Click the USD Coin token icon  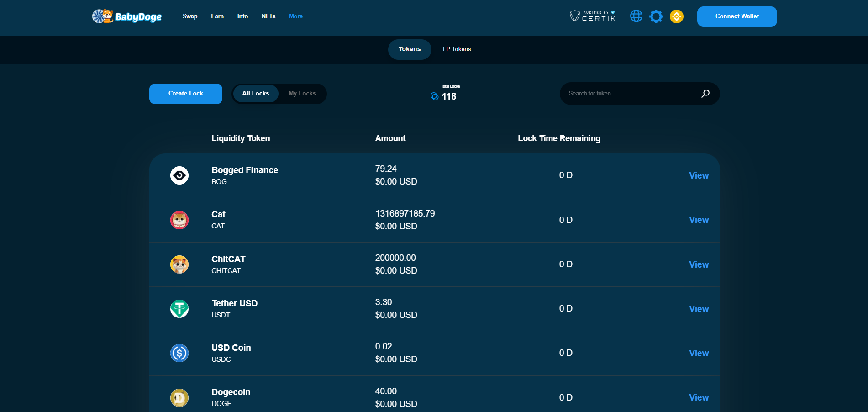pos(179,353)
